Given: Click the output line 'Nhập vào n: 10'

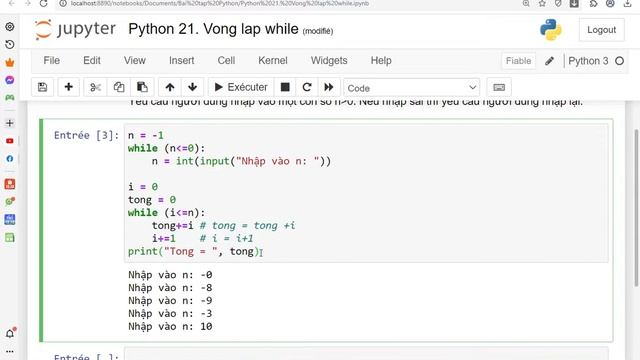Looking at the screenshot, I should [170, 326].
